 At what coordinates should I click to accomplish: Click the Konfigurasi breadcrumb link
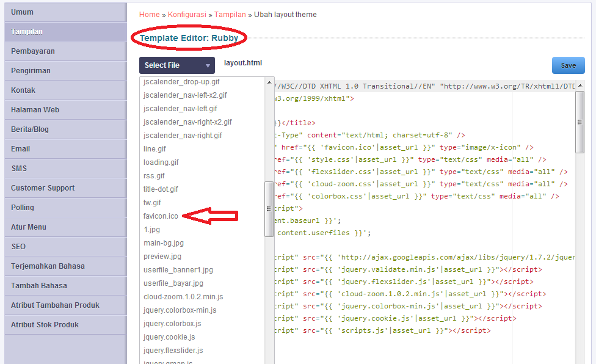pos(187,14)
